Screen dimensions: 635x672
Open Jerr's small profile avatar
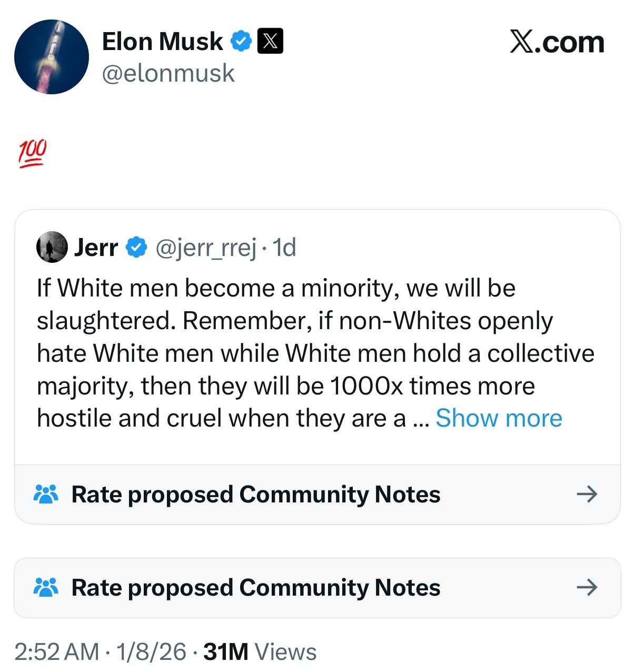[x=52, y=247]
